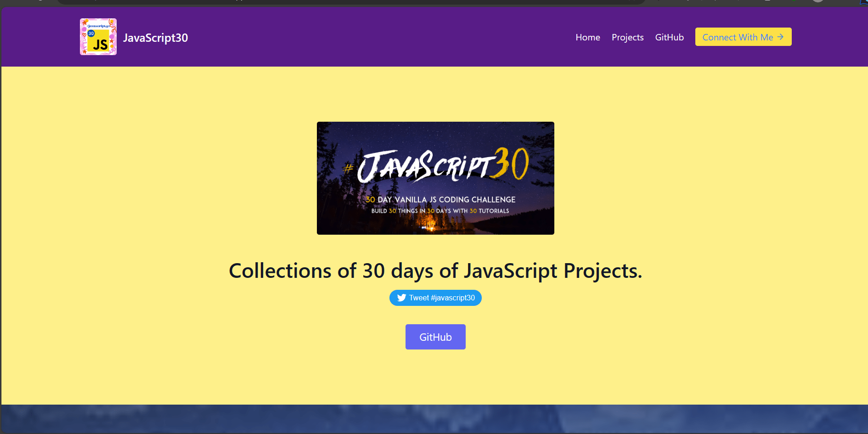
Task: Click the Twitter bird icon
Action: (401, 298)
